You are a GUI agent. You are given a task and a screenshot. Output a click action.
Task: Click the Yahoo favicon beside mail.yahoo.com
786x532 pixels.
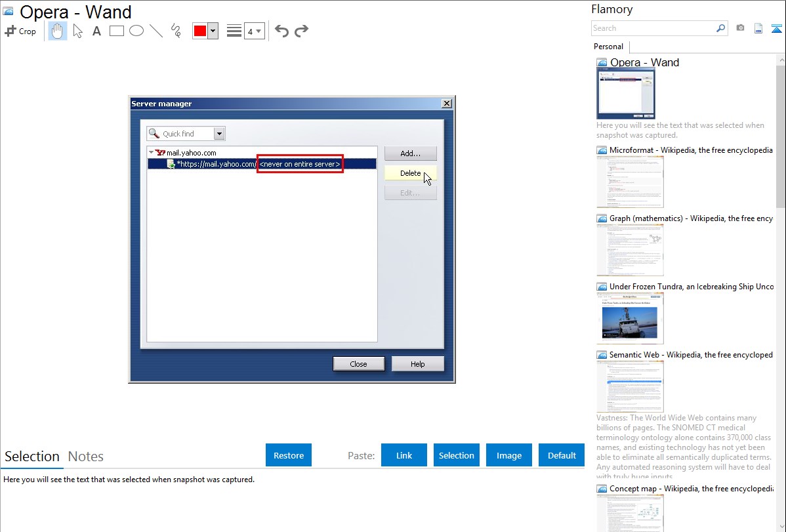160,152
